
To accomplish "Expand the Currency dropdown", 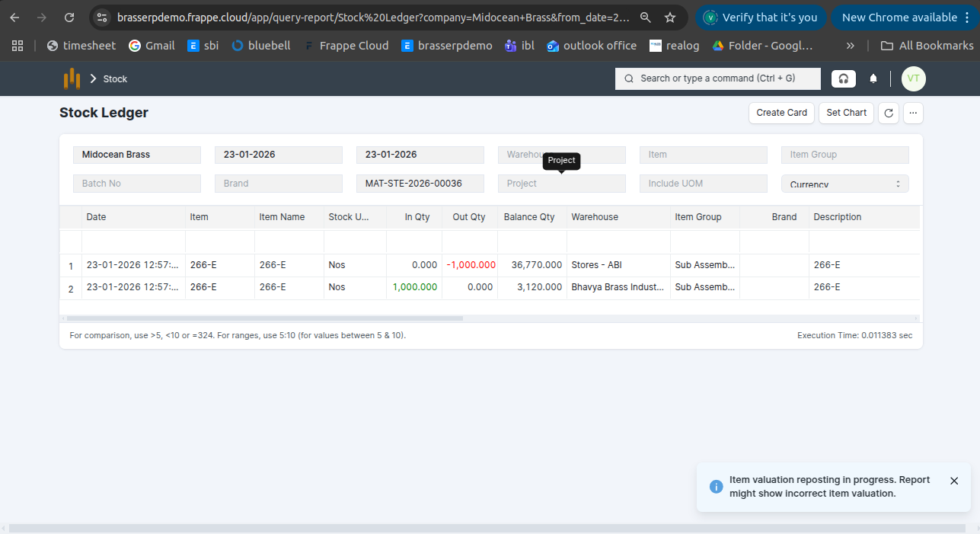I will pos(844,184).
